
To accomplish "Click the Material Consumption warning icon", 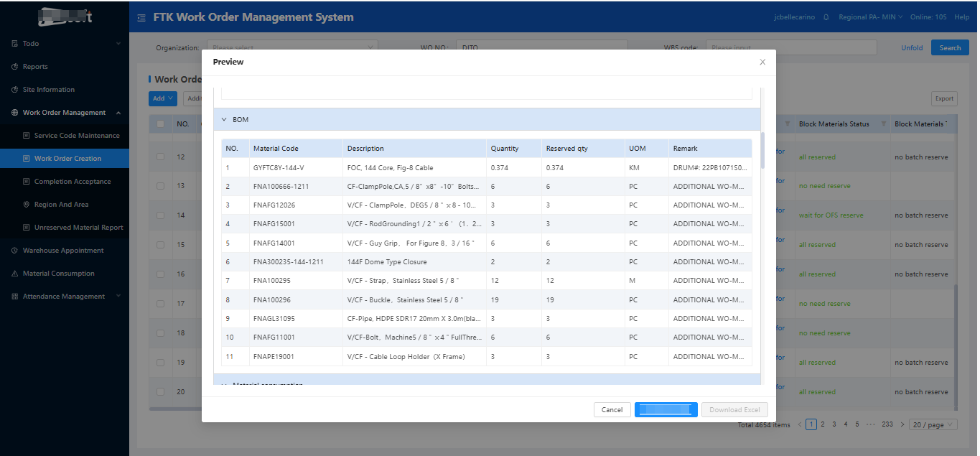I will (15, 274).
